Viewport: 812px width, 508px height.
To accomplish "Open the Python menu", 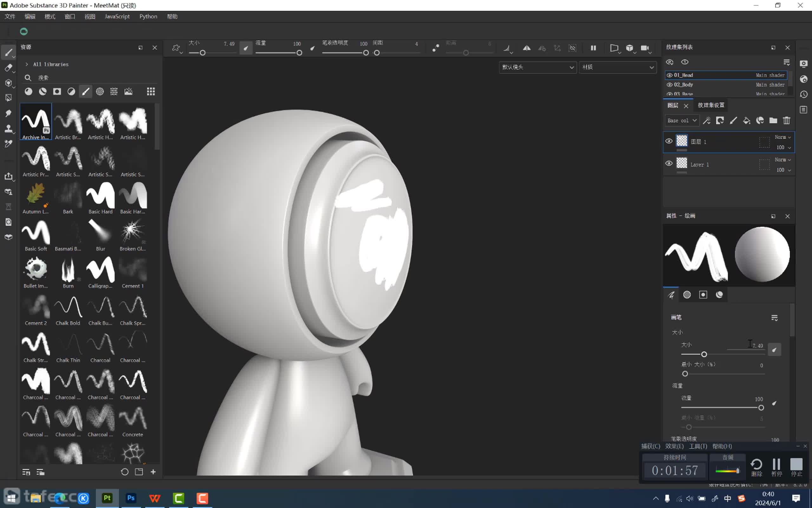I will [148, 17].
